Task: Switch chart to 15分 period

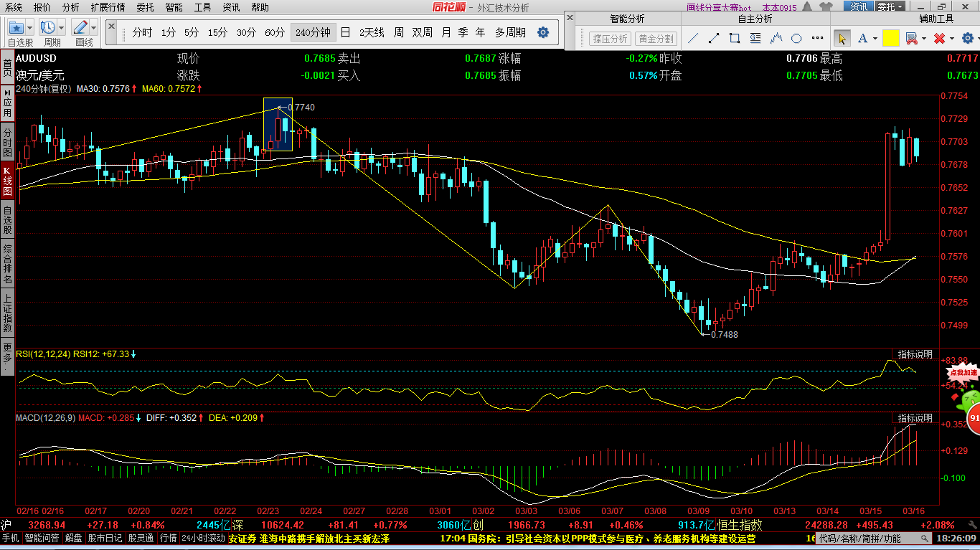Action: 217,32
